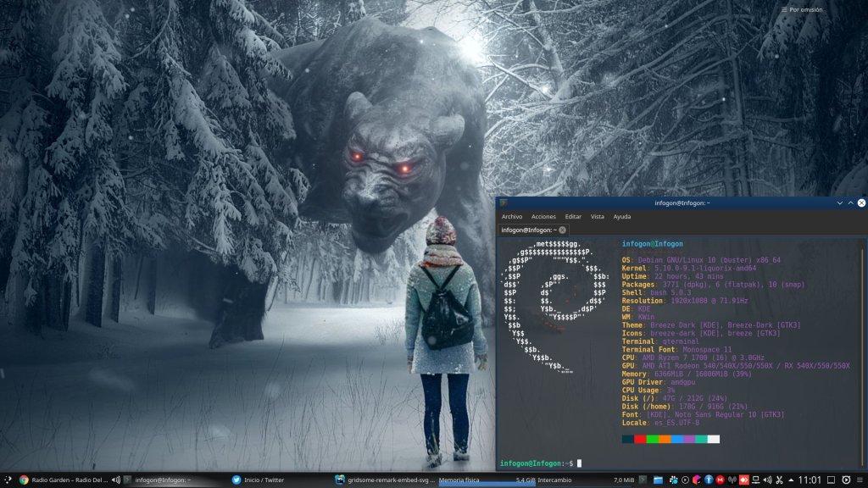Image resolution: width=868 pixels, height=488 pixels.
Task: Click the volume speaker tray icon
Action: pyautogui.click(x=766, y=480)
